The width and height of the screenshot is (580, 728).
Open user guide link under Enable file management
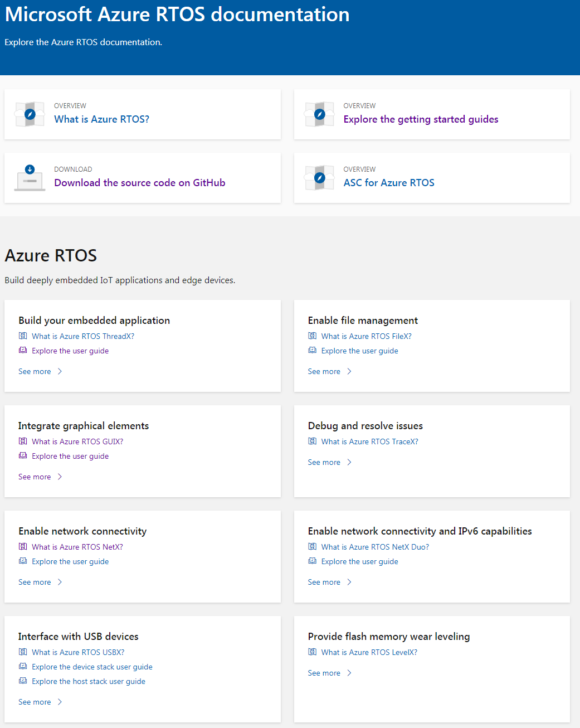click(360, 351)
